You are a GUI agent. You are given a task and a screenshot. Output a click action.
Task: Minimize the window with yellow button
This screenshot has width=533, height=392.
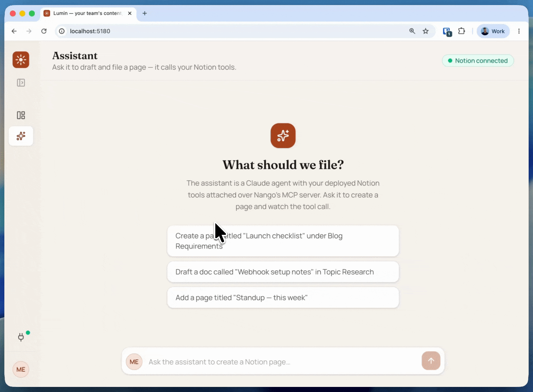(22, 13)
